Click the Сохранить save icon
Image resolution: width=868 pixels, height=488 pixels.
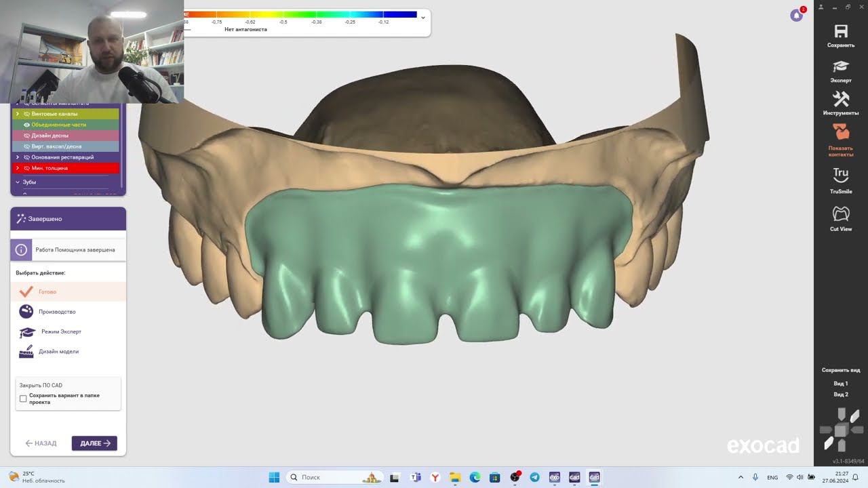[841, 31]
